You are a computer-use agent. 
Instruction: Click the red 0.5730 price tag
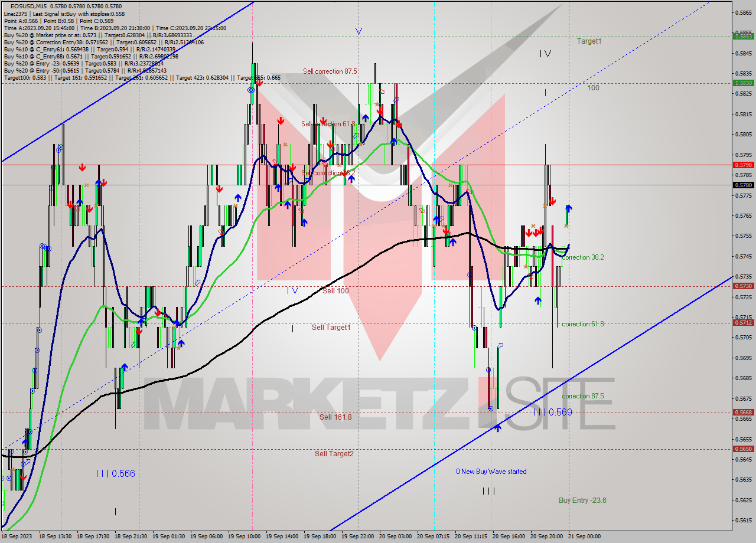point(742,286)
